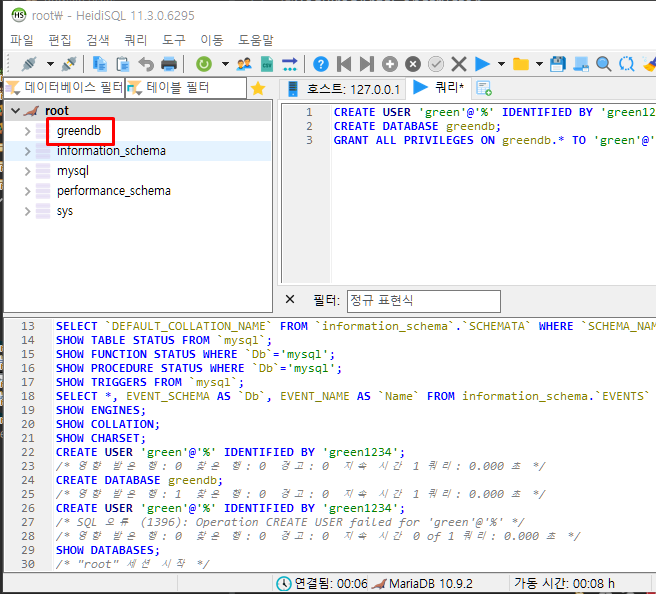Click the undo arrow icon
The height and width of the screenshot is (594, 656).
[146, 64]
